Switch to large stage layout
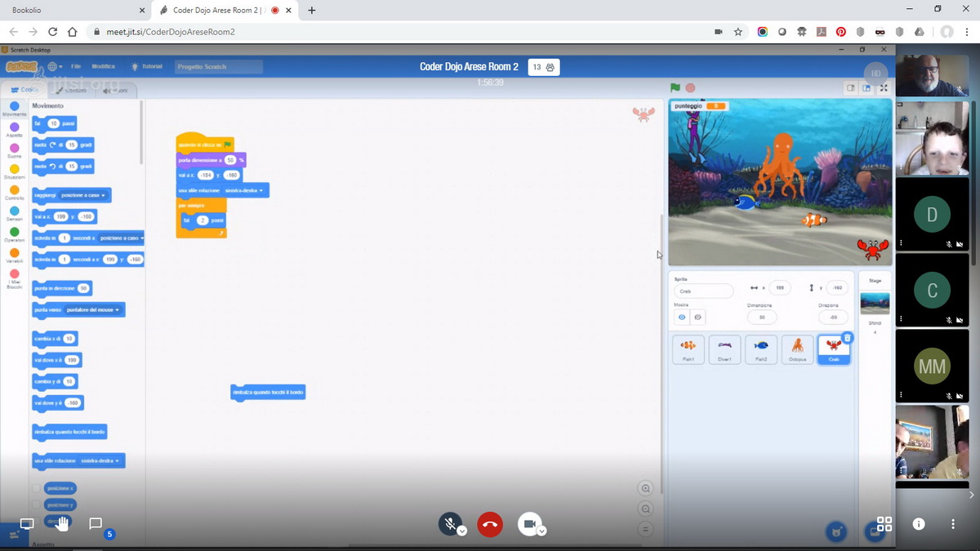Screen dimensions: 980x551 866,88
